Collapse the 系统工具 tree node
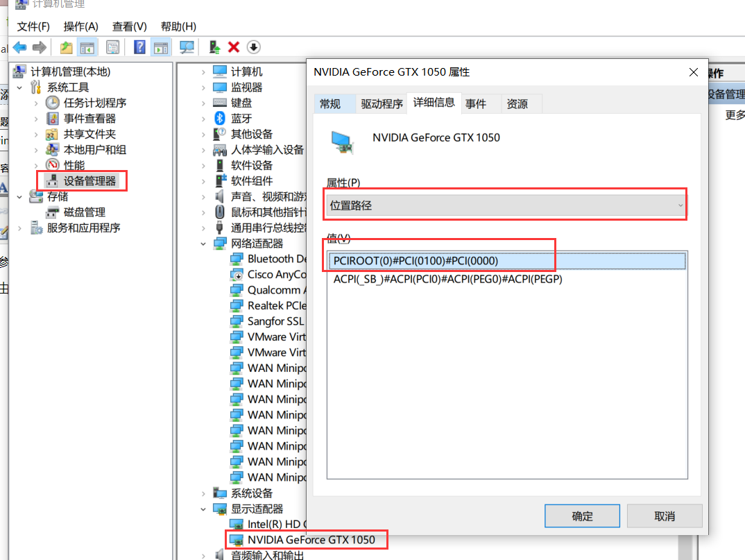745x560 pixels. coord(19,87)
